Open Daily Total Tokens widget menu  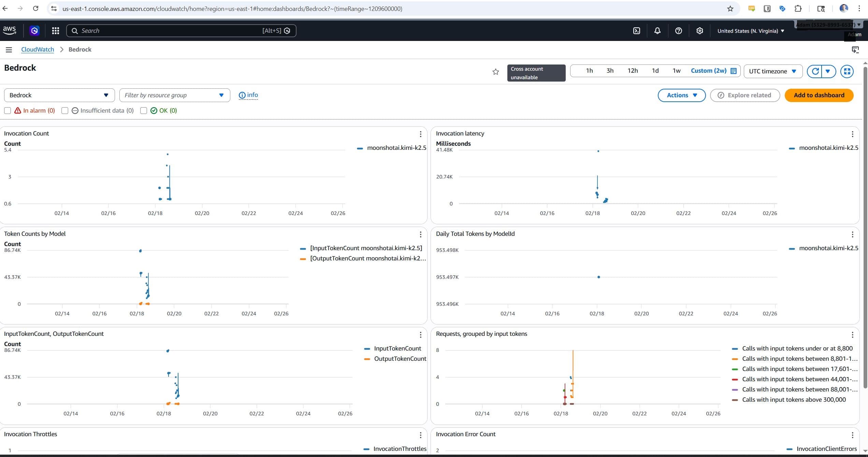tap(852, 234)
